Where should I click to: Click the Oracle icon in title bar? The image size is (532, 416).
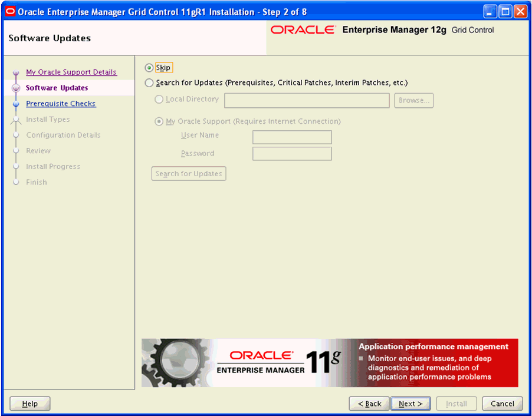click(x=11, y=12)
